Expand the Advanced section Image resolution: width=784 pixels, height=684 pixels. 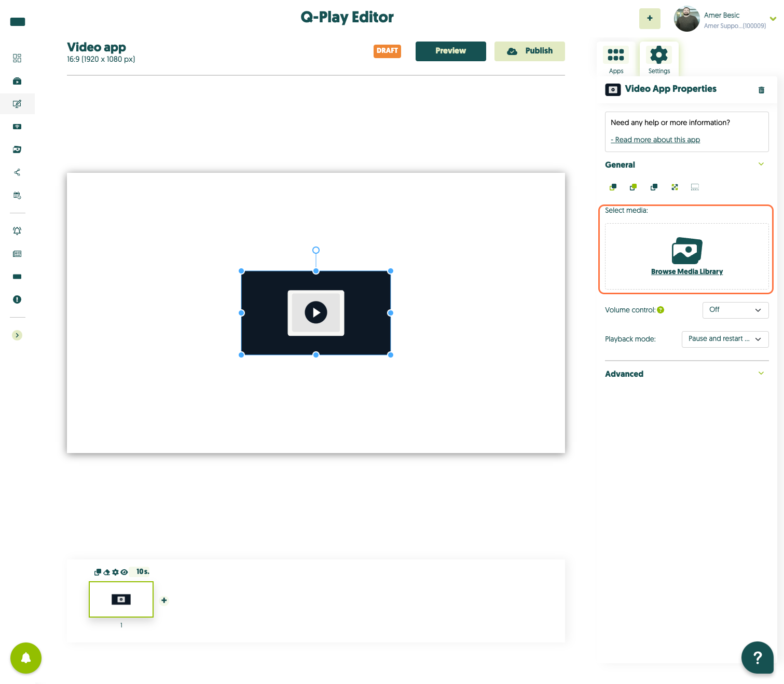pos(761,373)
